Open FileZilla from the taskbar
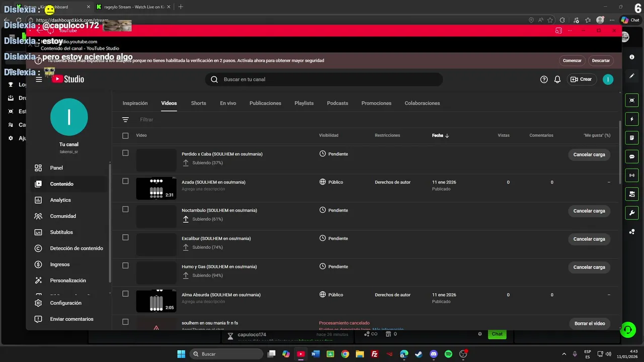The height and width of the screenshot is (362, 644). tap(374, 354)
